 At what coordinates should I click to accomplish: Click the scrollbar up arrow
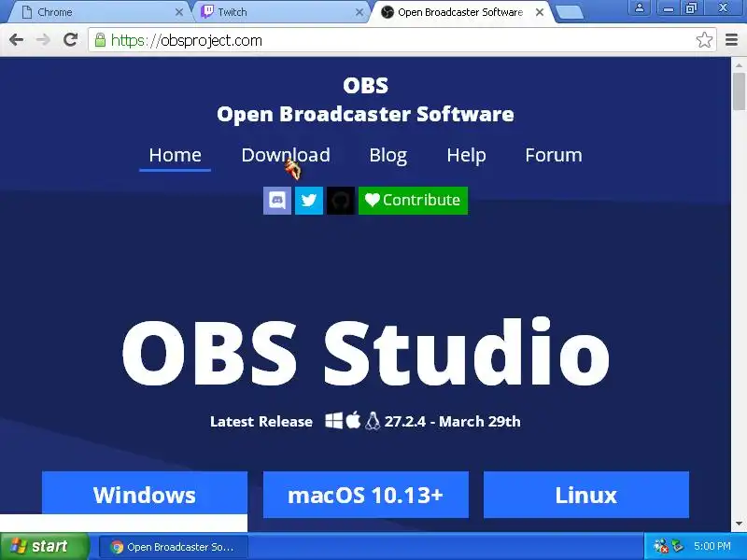[x=739, y=64]
